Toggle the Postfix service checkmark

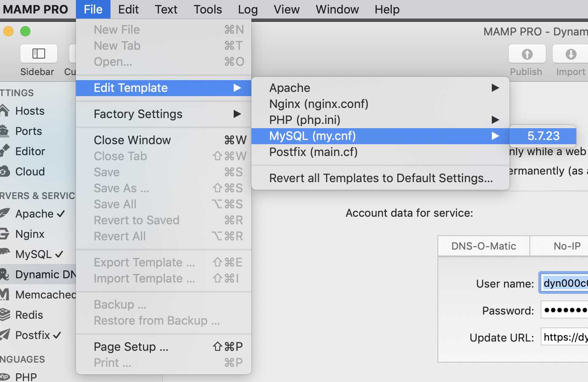(57, 335)
